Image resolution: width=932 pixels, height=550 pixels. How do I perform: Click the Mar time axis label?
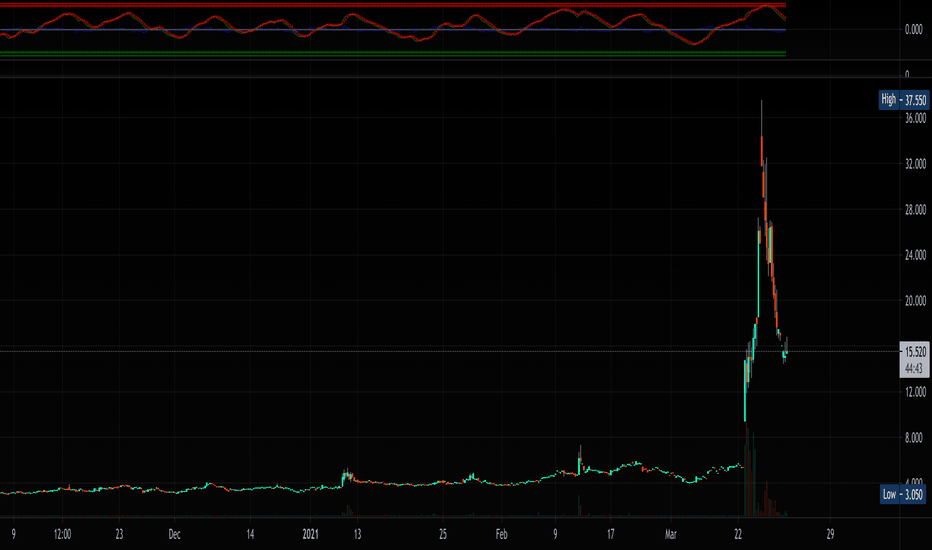pos(670,534)
